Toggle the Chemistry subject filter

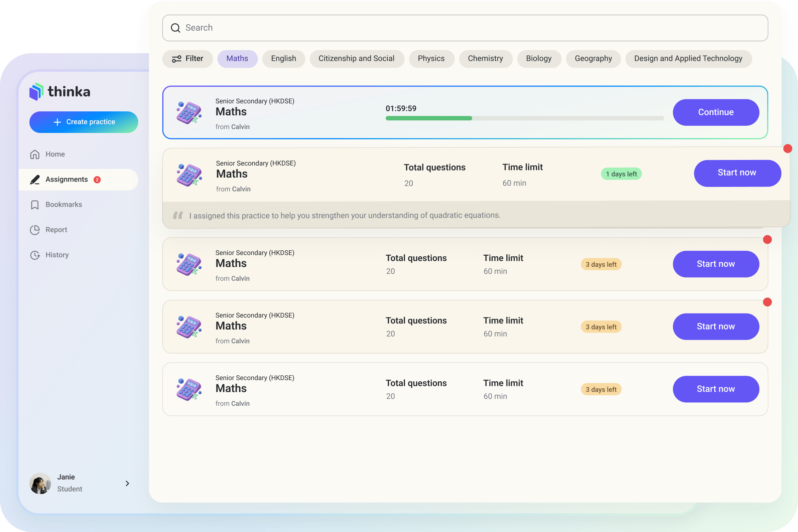pyautogui.click(x=485, y=59)
